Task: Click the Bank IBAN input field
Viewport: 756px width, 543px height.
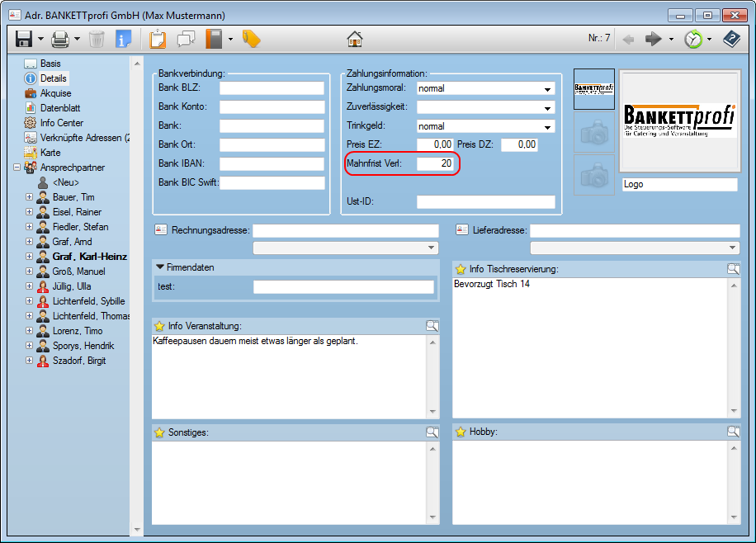Action: tap(272, 163)
